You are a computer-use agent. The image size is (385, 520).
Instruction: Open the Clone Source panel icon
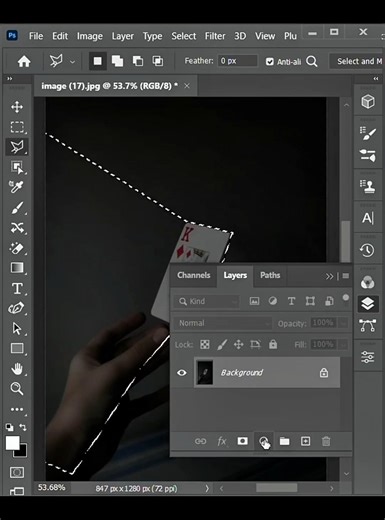(368, 186)
